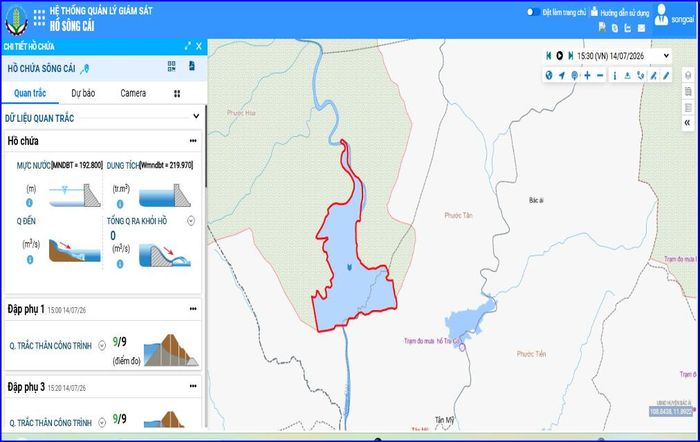Select the pencil edit tool in map toolbar
This screenshot has width=700, height=442.
[666, 75]
